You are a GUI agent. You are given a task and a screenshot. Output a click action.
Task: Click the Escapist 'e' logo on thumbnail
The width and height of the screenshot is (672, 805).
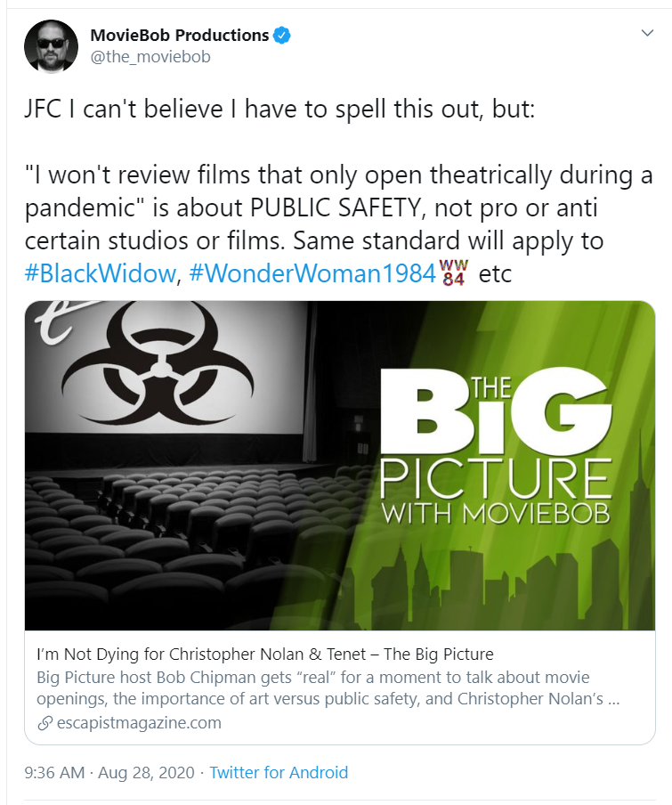54,322
